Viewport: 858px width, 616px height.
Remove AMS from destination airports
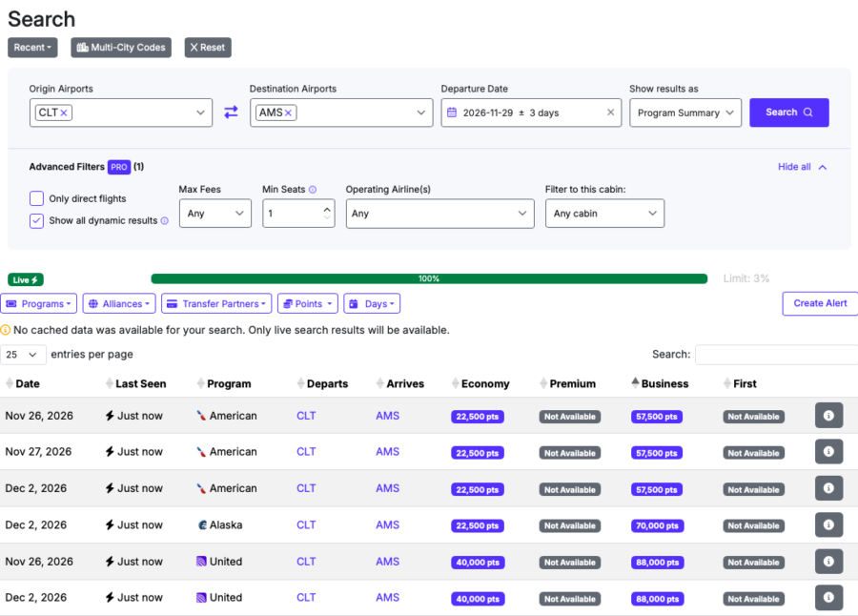click(288, 113)
